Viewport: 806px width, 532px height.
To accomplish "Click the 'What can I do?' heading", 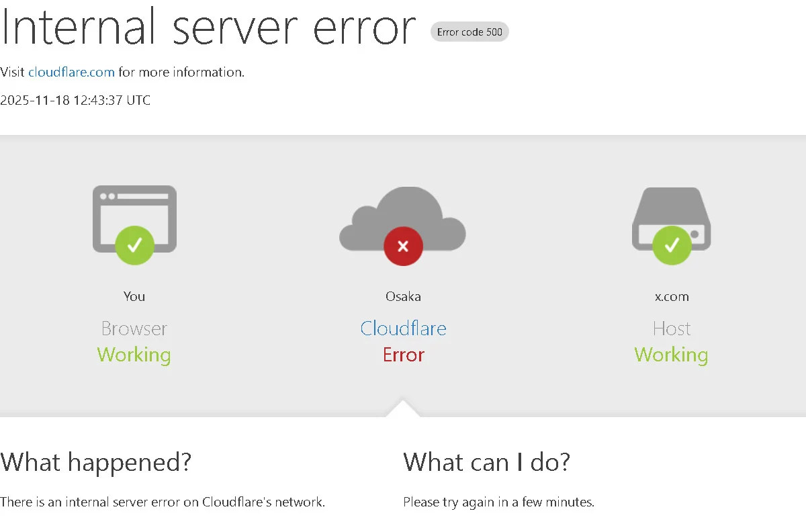I will coord(487,462).
